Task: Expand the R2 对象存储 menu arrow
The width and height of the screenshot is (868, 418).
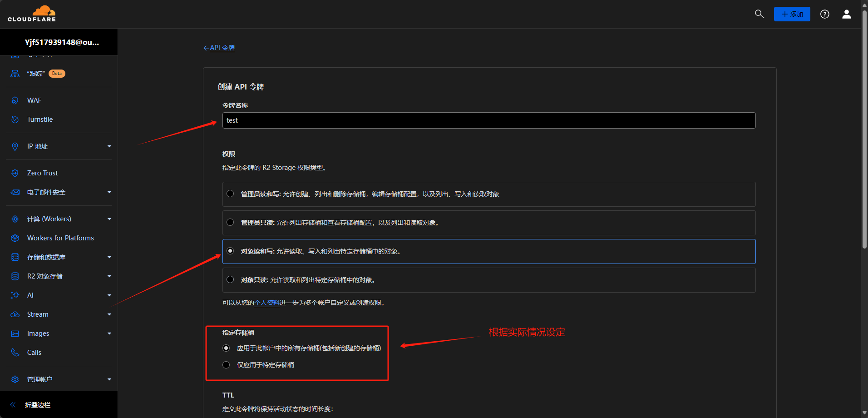Action: click(109, 276)
